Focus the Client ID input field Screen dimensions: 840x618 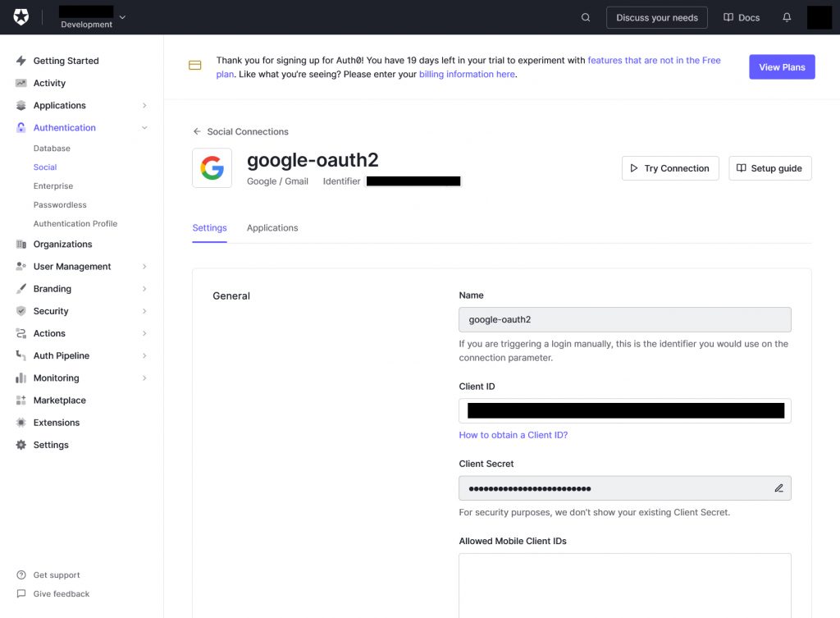coord(624,410)
